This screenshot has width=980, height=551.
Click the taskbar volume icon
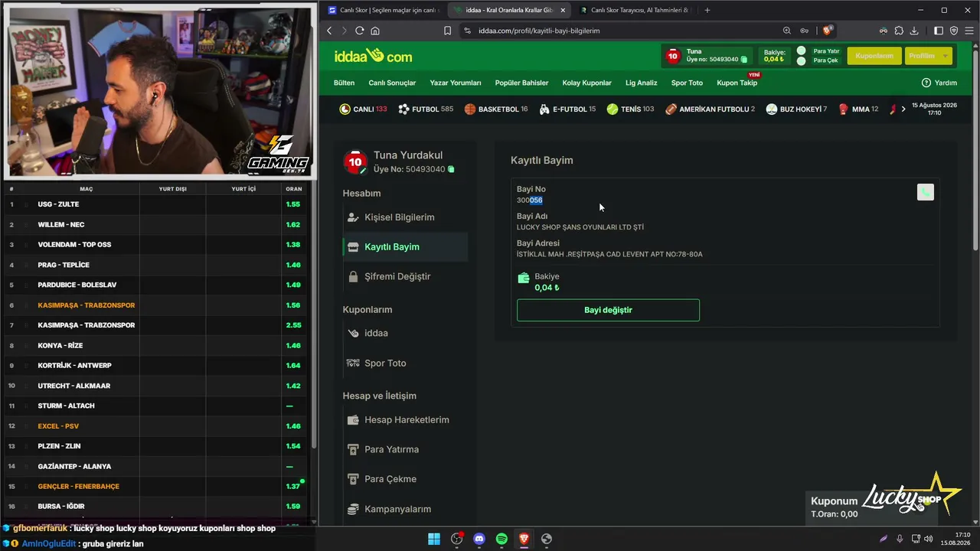pyautogui.click(x=929, y=539)
